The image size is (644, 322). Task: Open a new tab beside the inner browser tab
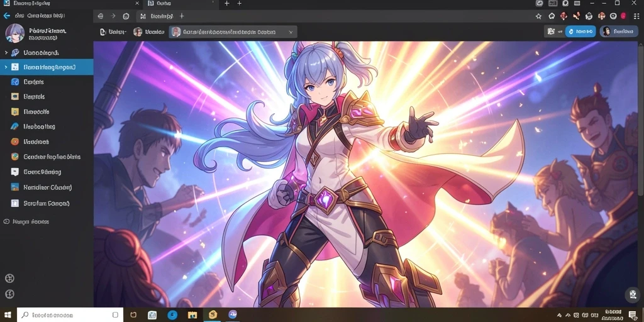coord(182,16)
